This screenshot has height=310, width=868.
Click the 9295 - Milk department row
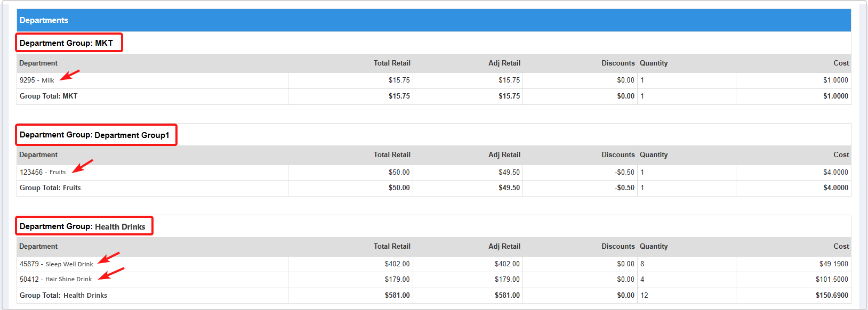[x=37, y=80]
